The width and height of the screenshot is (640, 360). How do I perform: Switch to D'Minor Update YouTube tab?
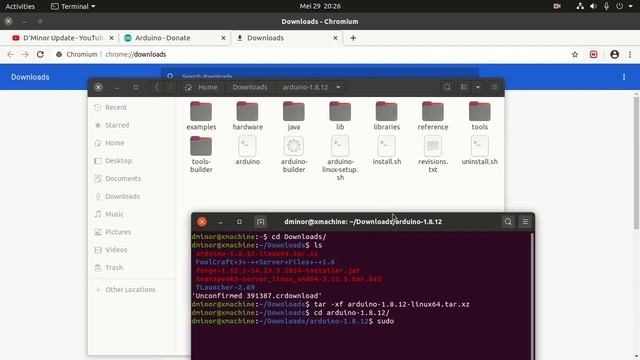coord(62,38)
